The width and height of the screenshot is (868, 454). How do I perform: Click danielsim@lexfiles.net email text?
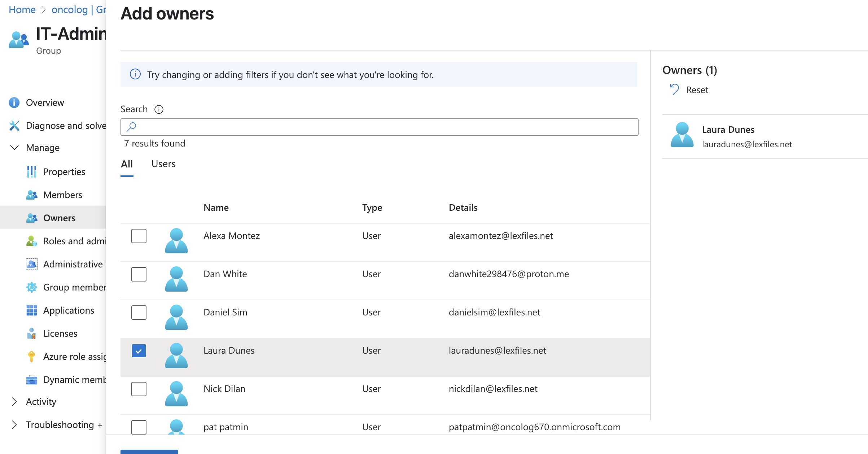494,312
